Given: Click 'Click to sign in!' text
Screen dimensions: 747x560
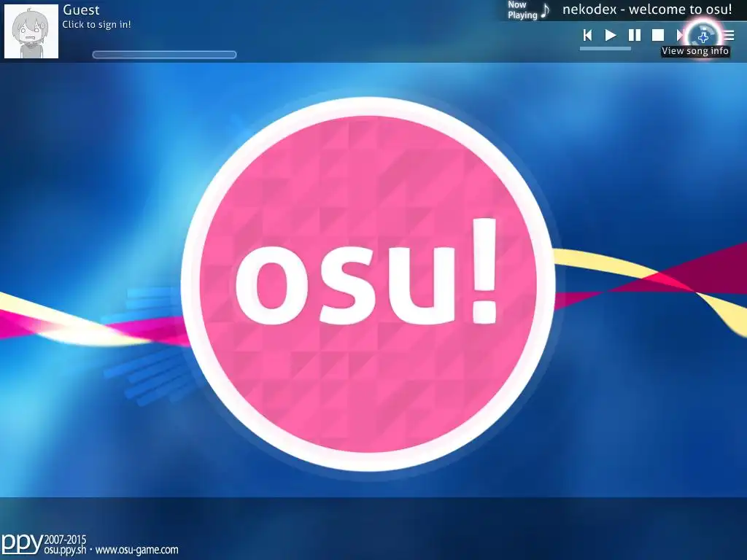Looking at the screenshot, I should click(x=97, y=25).
